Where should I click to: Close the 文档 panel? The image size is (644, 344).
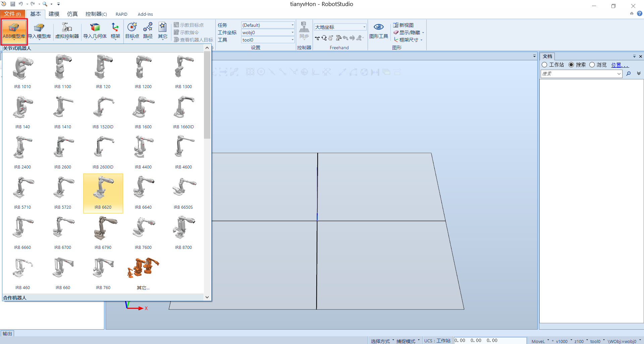640,56
